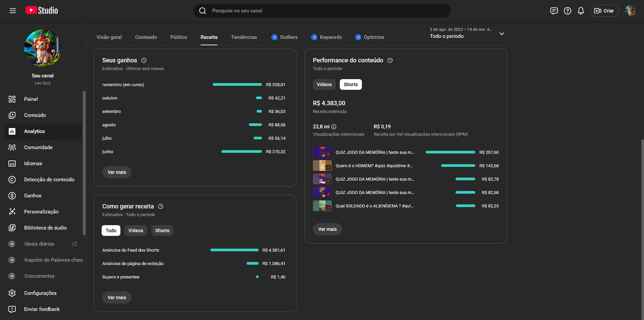
Task: Click Ver mais under Performance do conteúdo
Action: (x=327, y=229)
